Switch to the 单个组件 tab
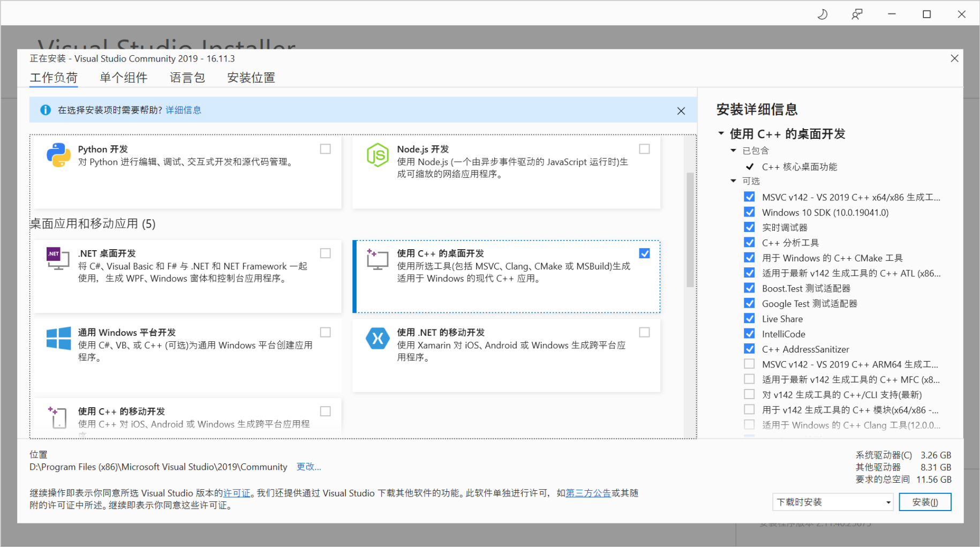 124,78
